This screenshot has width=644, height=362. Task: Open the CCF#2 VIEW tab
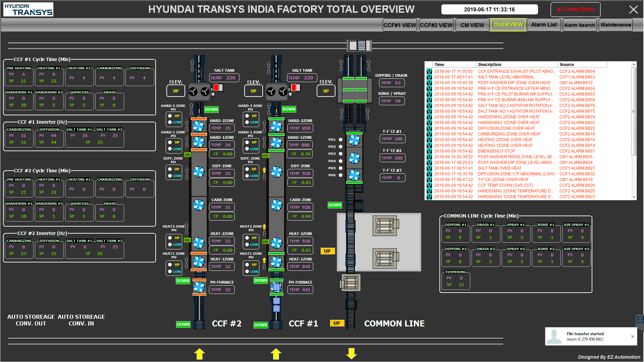click(436, 25)
